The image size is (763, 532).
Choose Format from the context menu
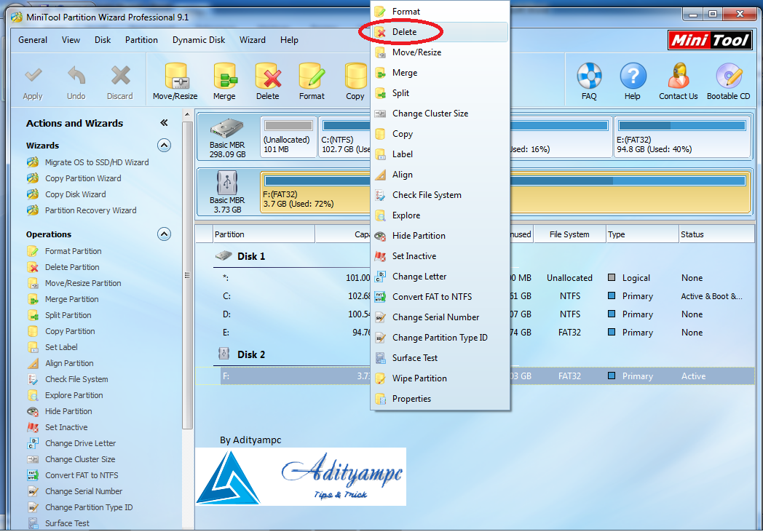click(x=440, y=12)
